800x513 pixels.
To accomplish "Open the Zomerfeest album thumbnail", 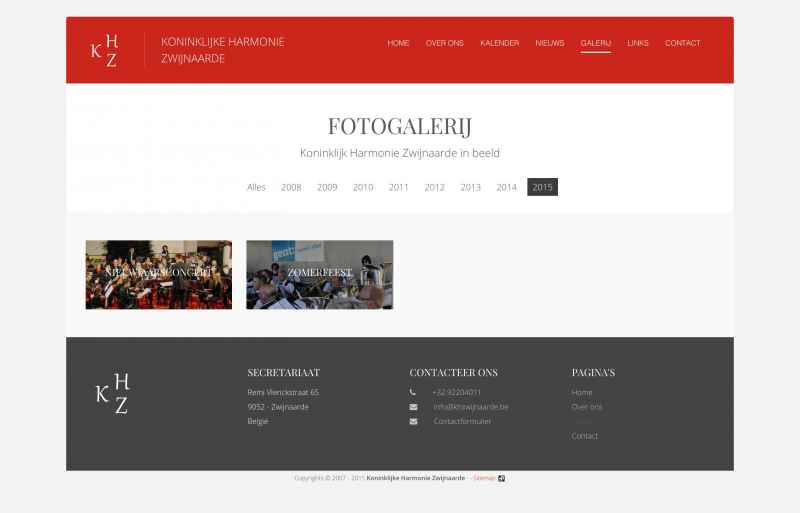I will (x=320, y=275).
